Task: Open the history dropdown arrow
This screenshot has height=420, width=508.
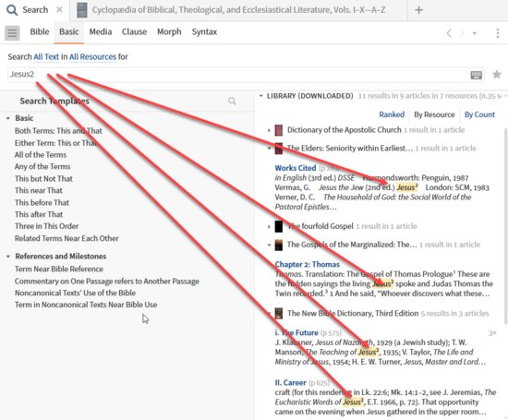Action: [475, 33]
